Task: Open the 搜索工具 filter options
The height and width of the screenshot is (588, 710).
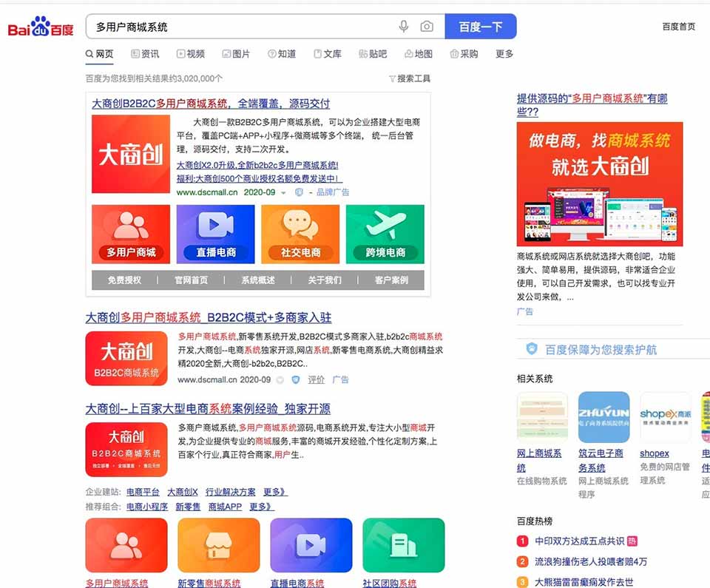Action: [410, 78]
